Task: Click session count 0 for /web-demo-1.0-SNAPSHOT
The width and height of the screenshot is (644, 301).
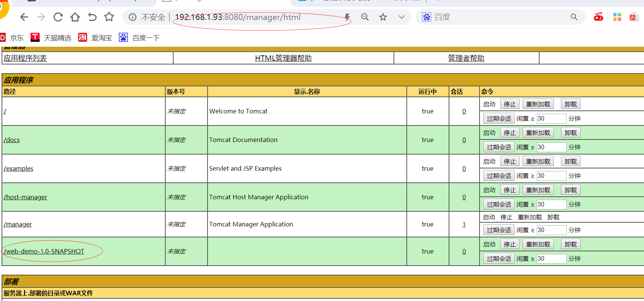Action: [x=464, y=251]
